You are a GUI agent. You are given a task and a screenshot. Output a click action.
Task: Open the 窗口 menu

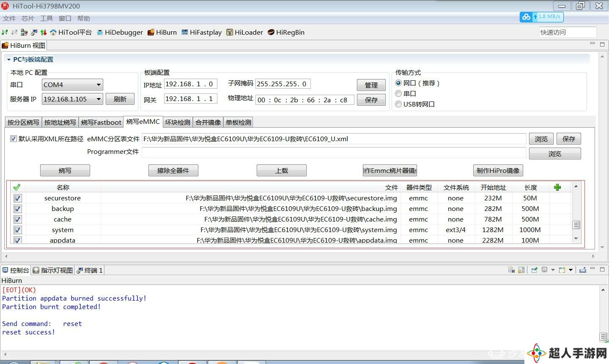(65, 19)
